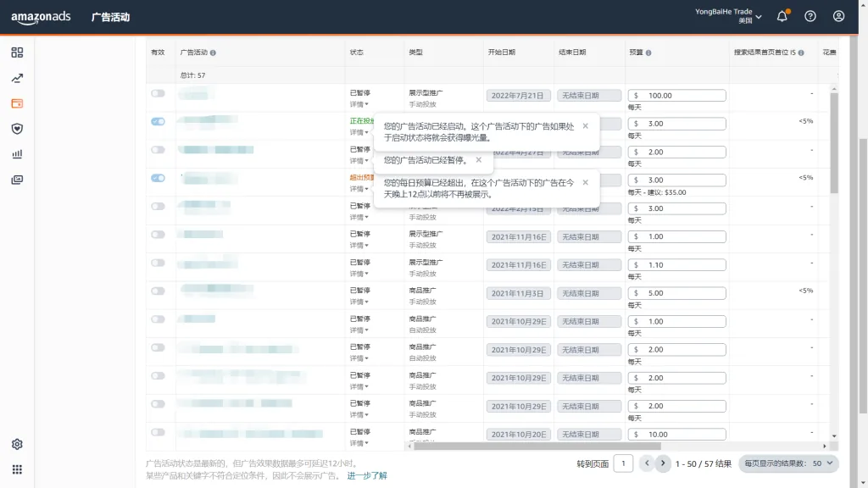Expand 详情 for the $1.10 budget campaign
Viewport: 868px width, 488px height.
[359, 274]
